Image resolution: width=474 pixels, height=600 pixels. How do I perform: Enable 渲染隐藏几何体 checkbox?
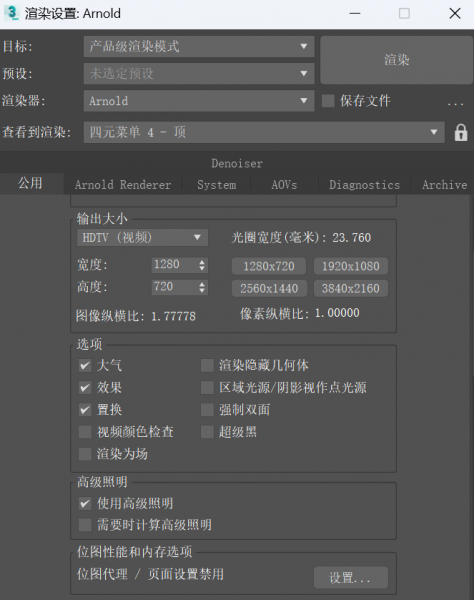pyautogui.click(x=207, y=365)
